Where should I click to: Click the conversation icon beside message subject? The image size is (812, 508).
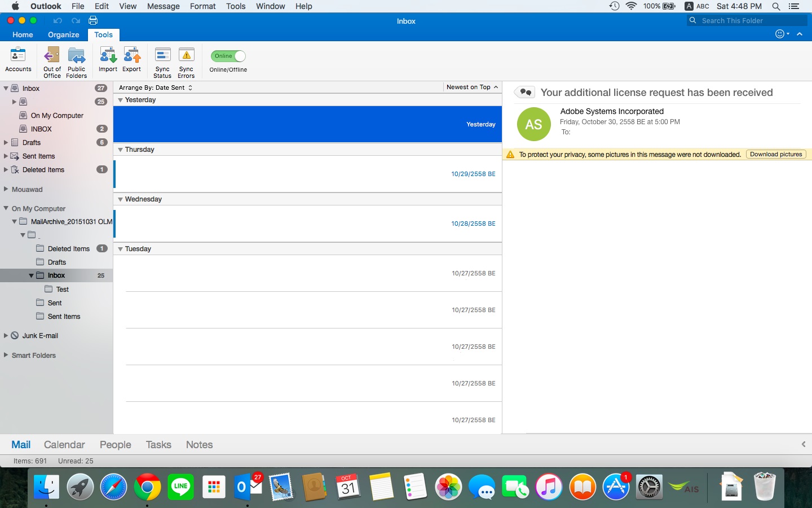(524, 92)
